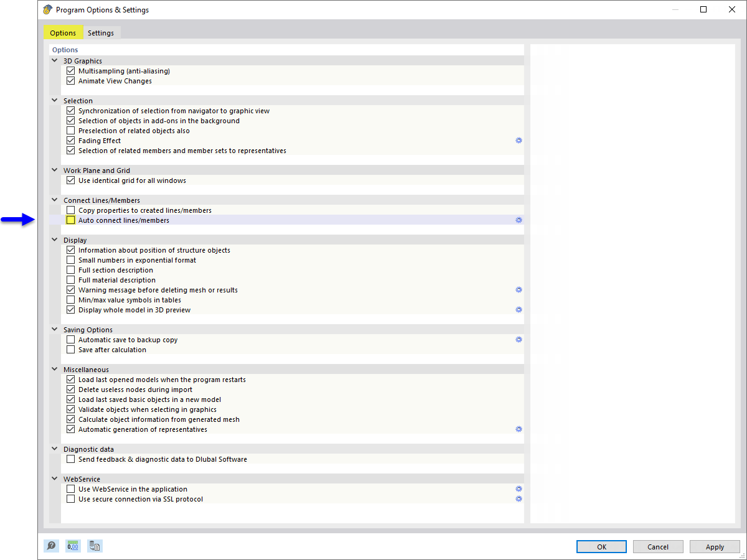The image size is (747, 560).
Task: Open gear settings for Auto connect lines/members
Action: coord(519,220)
